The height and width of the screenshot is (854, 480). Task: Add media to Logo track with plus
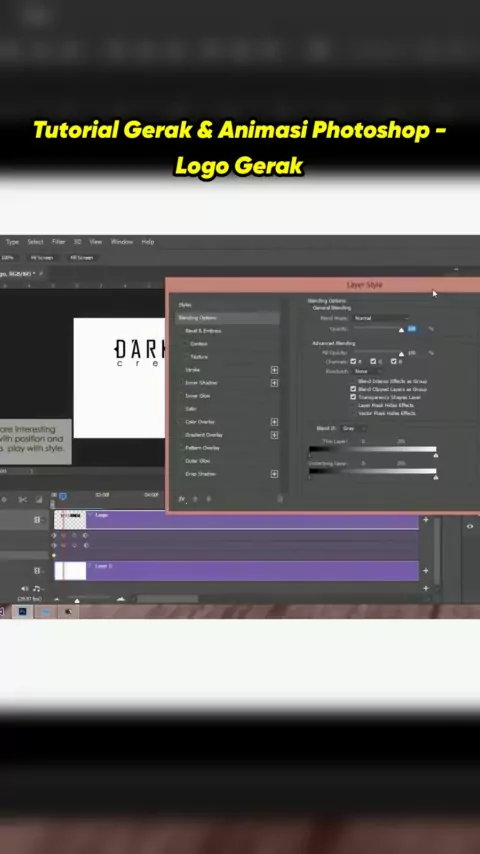click(x=426, y=520)
